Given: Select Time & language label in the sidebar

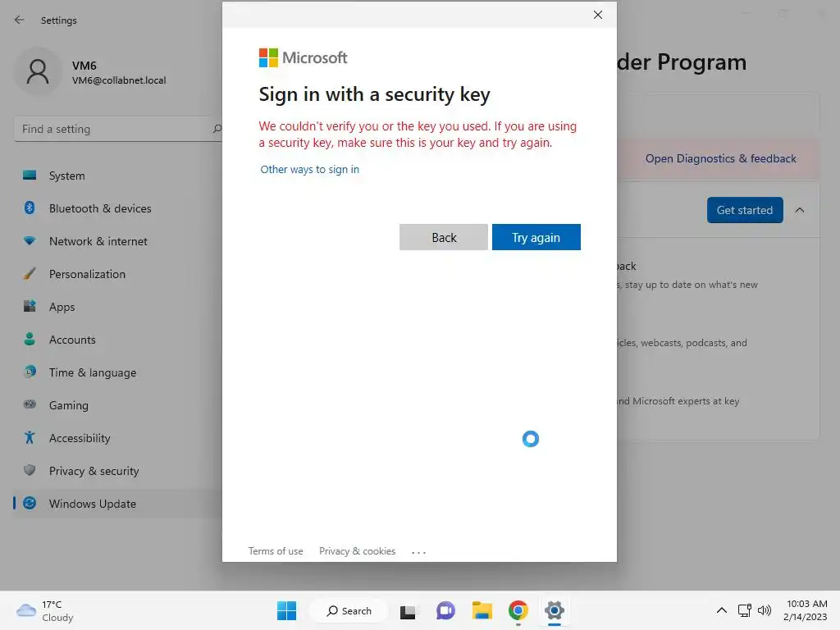Looking at the screenshot, I should pyautogui.click(x=93, y=372).
